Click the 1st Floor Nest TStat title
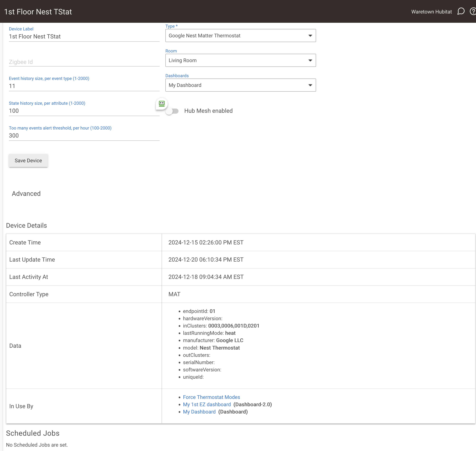 (x=38, y=12)
